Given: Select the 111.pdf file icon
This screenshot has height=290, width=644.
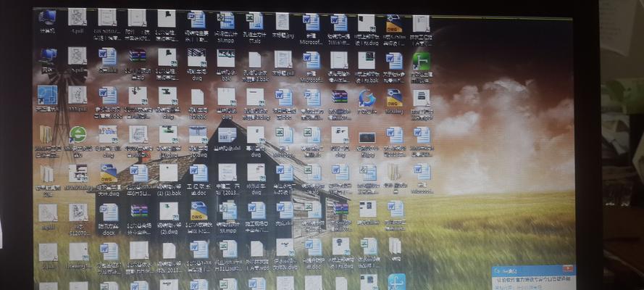Looking at the screenshot, I should tap(78, 95).
